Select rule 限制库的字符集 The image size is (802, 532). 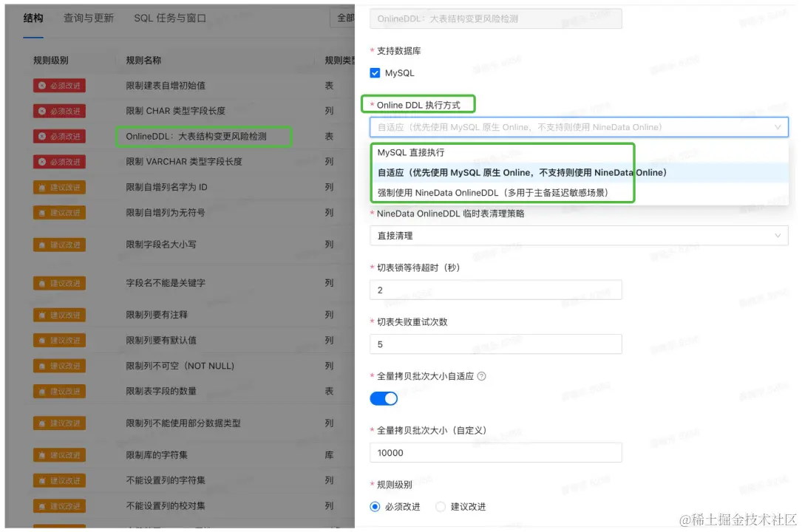pos(157,455)
